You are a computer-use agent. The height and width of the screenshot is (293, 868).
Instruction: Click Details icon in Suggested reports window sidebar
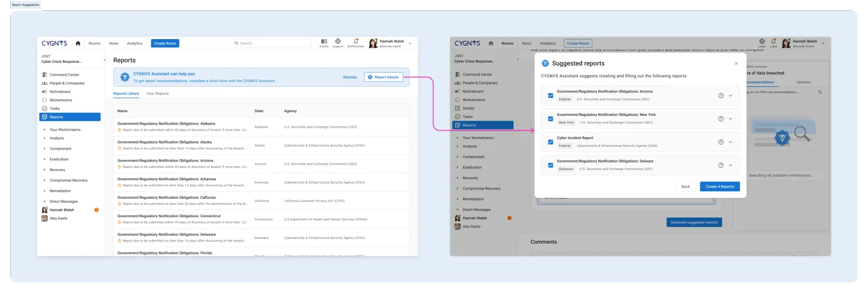[x=457, y=108]
